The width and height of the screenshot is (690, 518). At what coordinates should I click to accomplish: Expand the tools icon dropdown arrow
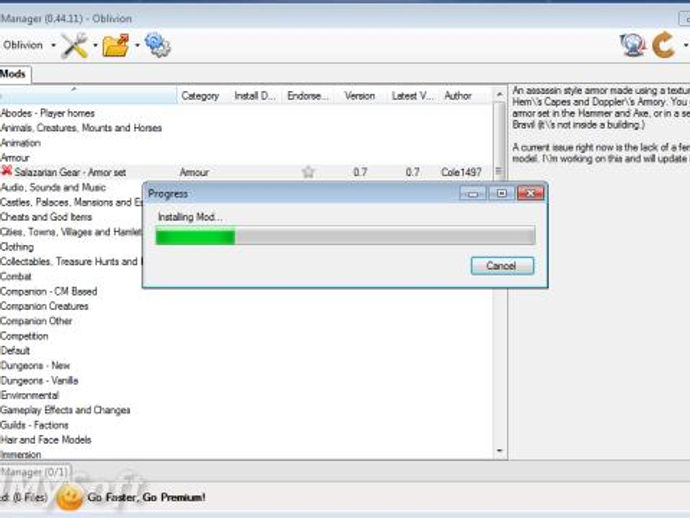95,45
